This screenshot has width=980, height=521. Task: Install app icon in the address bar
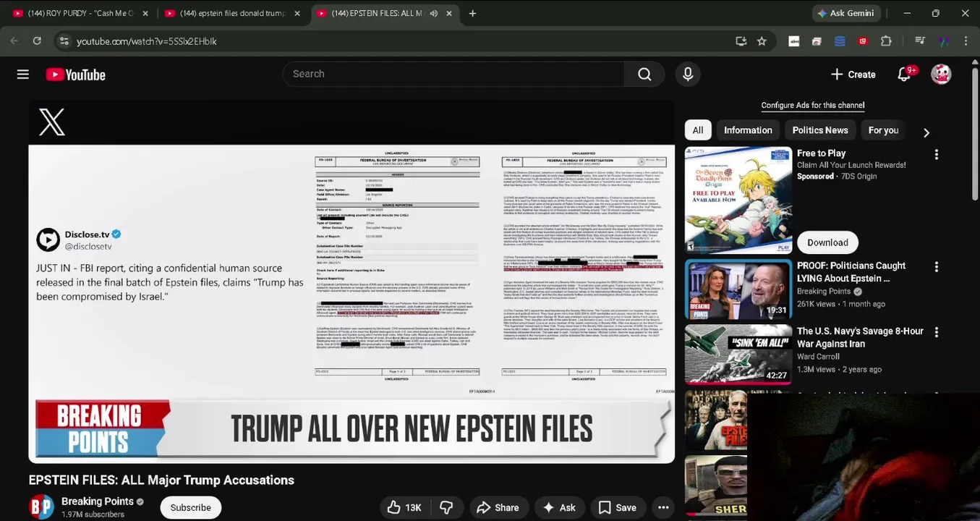pos(741,41)
